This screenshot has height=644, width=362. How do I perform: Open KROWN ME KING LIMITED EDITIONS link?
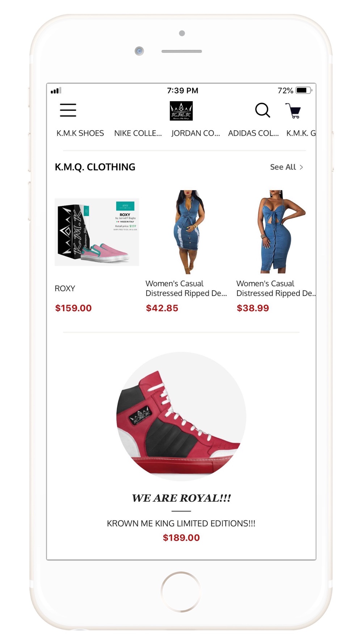coord(181,523)
